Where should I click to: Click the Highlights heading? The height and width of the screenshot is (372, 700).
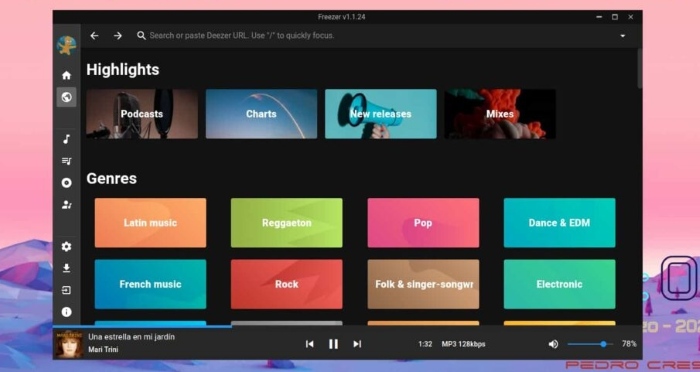[x=123, y=70]
